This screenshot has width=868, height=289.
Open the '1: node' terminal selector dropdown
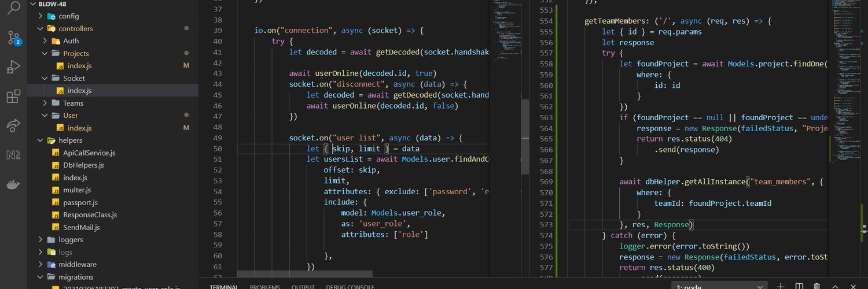(719, 286)
